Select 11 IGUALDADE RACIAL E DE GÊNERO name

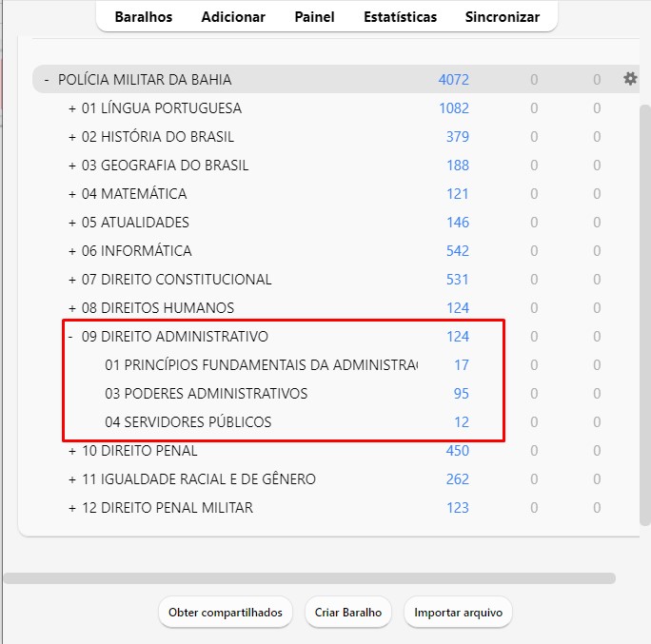pos(199,479)
